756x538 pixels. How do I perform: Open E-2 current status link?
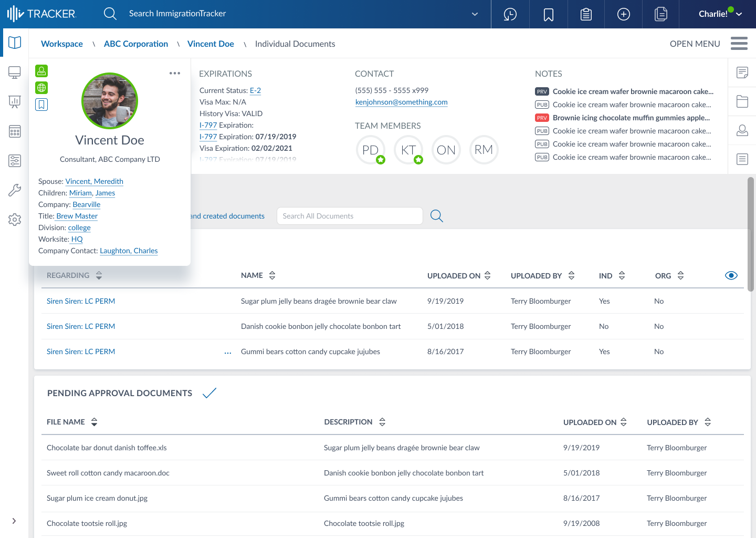tap(255, 90)
